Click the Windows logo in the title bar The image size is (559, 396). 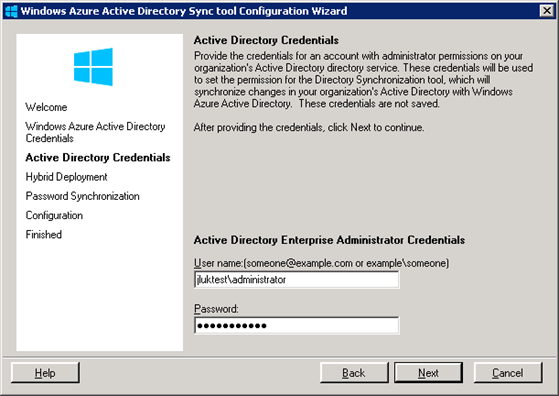[11, 11]
